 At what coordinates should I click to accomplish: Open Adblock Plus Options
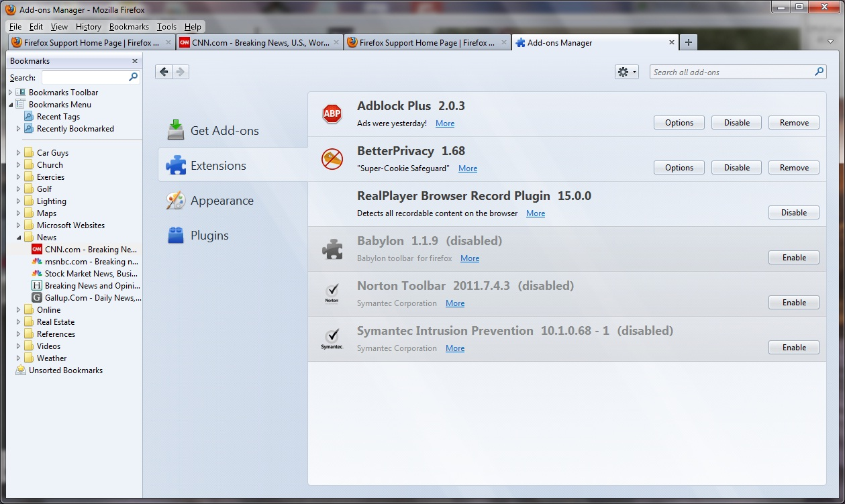679,123
